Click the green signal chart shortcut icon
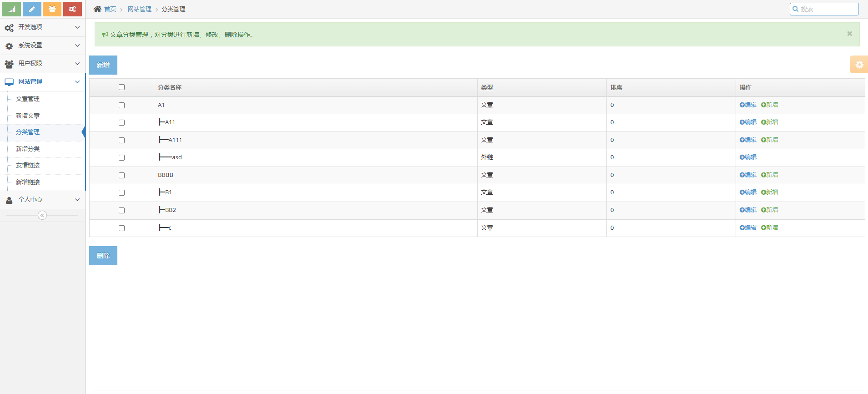Viewport: 868px width, 394px height. 11,9
